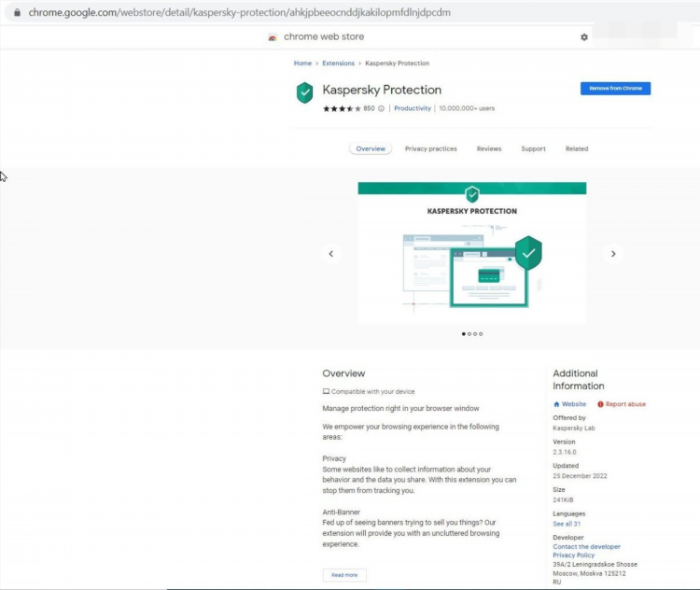Image resolution: width=700 pixels, height=590 pixels.
Task: Click the star rating next to 850
Action: 342,108
